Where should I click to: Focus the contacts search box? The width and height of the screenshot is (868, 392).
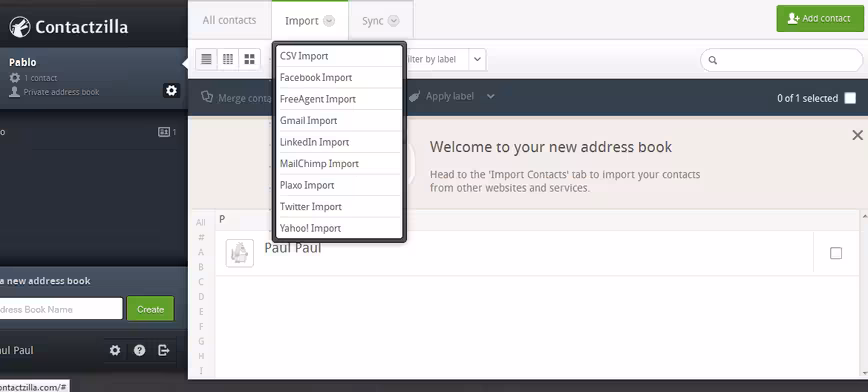pos(781,60)
